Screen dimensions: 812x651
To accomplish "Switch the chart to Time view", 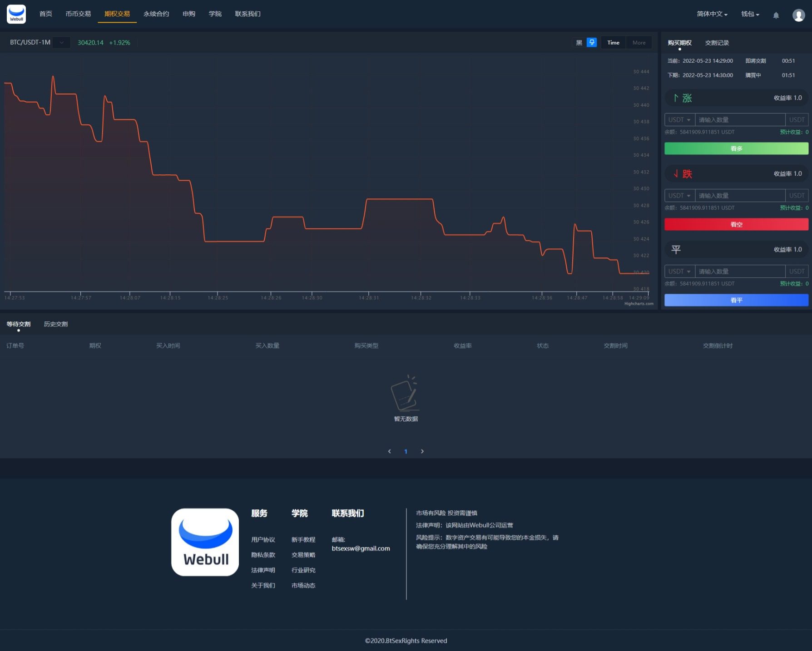I will pyautogui.click(x=613, y=43).
